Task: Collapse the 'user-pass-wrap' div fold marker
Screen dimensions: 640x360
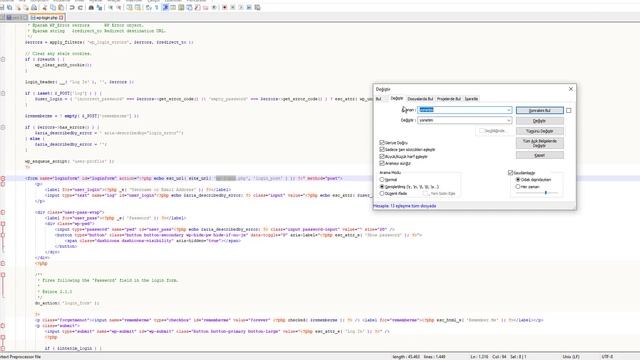Action: (x=3, y=212)
